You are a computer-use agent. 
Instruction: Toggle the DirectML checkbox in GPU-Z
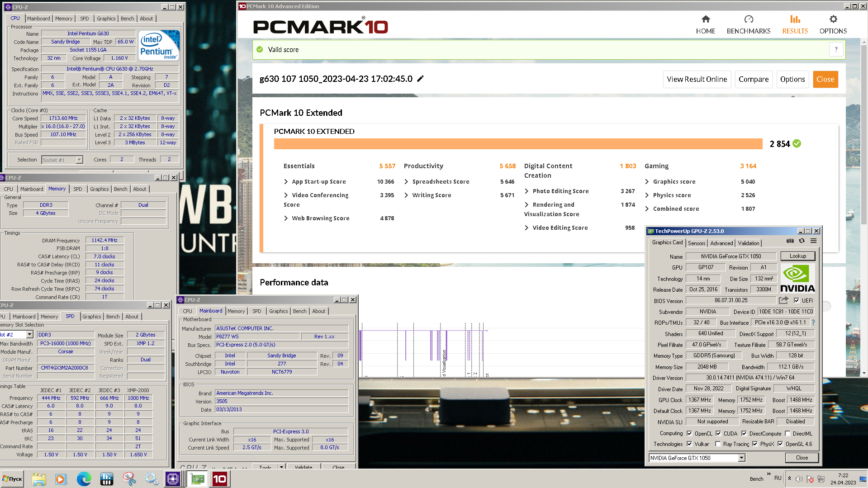(x=787, y=433)
